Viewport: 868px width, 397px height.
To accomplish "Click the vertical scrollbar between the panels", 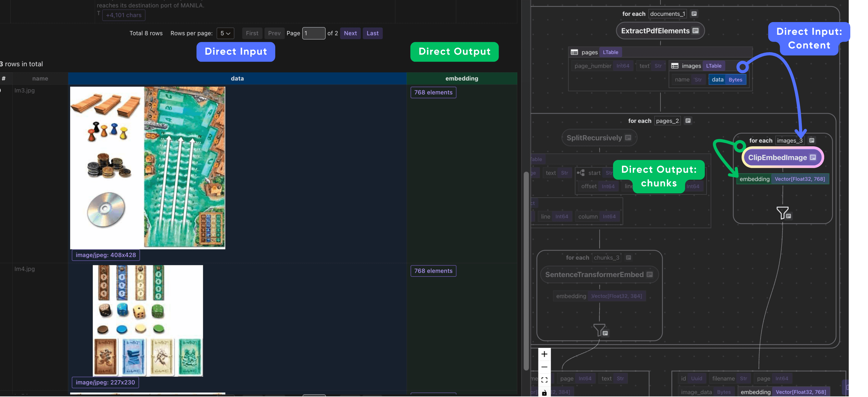I will 526,270.
